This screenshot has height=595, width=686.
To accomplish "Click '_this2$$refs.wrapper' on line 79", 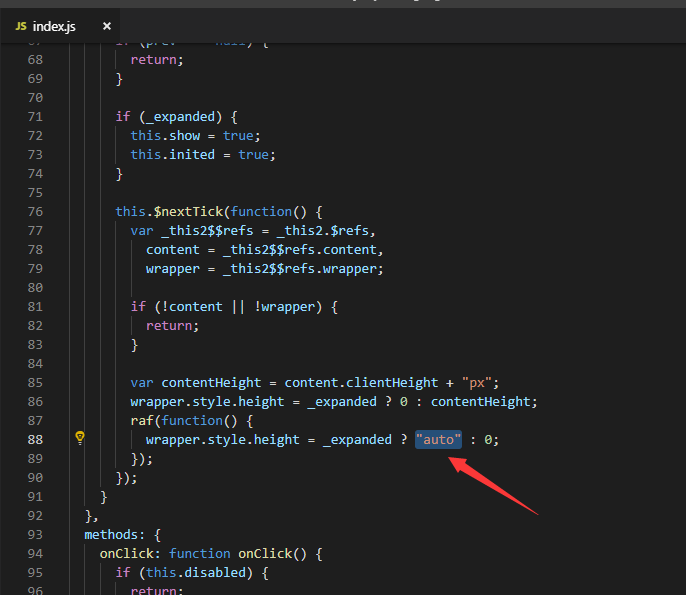I will pyautogui.click(x=300, y=268).
